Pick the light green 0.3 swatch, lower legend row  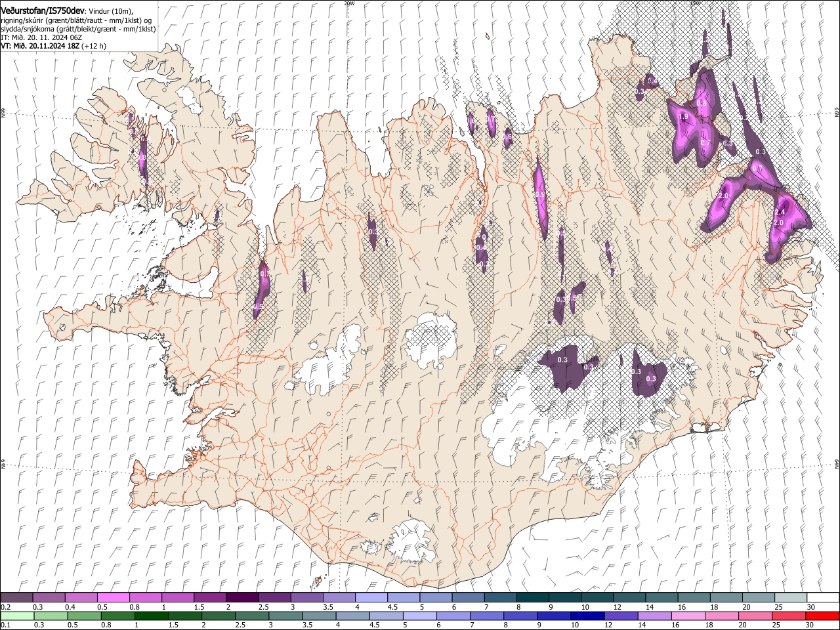pos(51,616)
